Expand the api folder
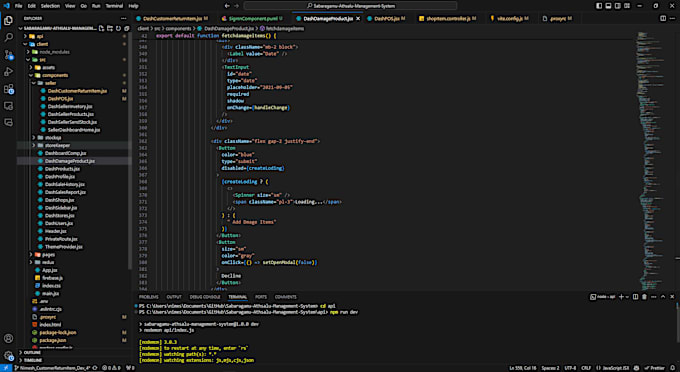The height and width of the screenshot is (372, 680). coord(74,36)
